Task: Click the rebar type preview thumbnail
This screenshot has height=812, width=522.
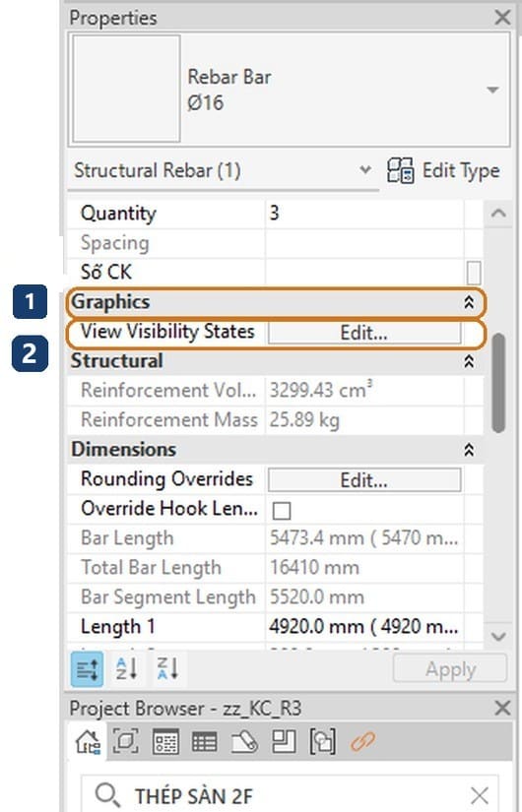Action: click(126, 89)
